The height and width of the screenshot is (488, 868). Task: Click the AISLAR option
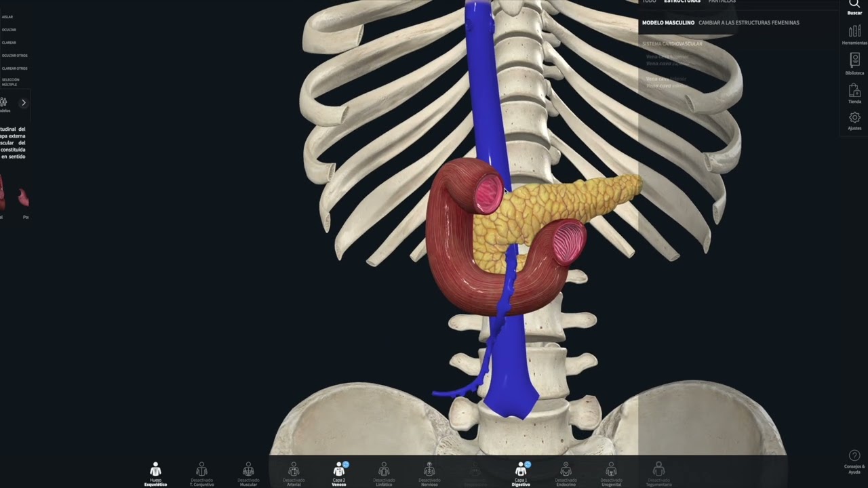[x=7, y=17]
